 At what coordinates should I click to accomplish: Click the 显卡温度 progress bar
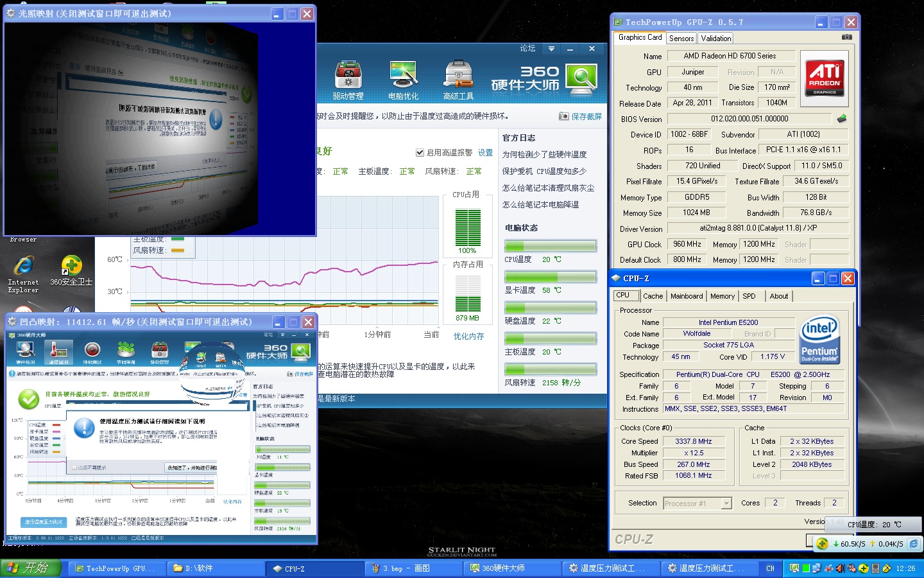click(551, 277)
